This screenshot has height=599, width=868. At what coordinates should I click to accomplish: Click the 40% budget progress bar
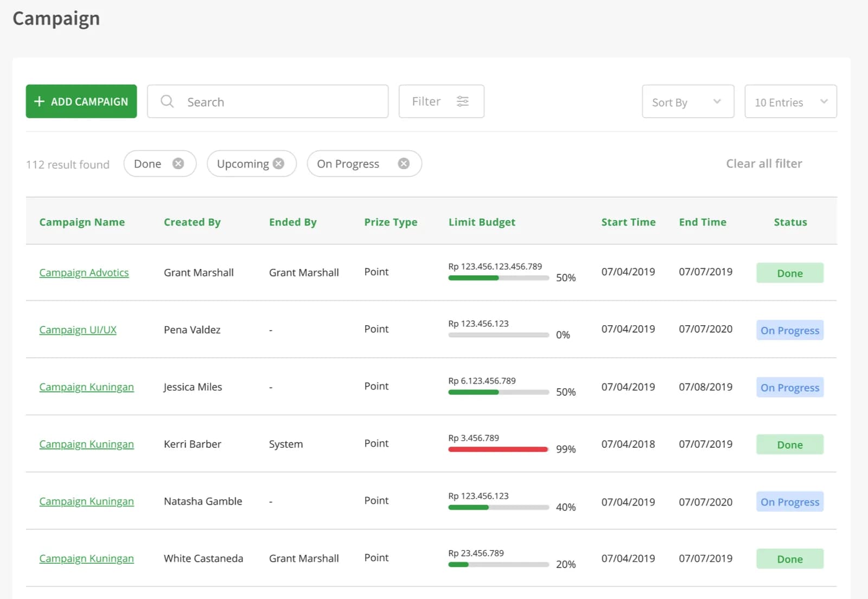(499, 507)
